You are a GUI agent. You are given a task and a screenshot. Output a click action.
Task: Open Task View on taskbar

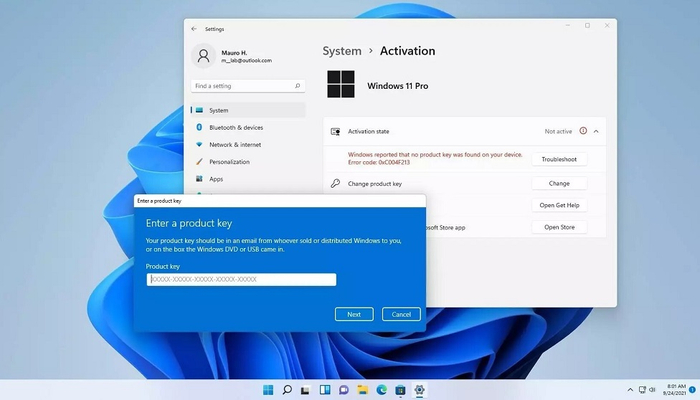click(305, 390)
